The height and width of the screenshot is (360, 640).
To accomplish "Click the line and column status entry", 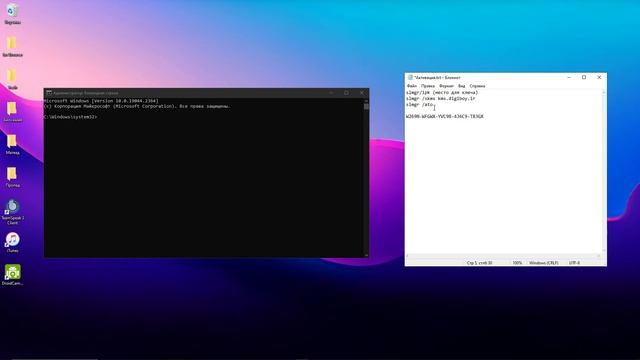I will (x=480, y=263).
